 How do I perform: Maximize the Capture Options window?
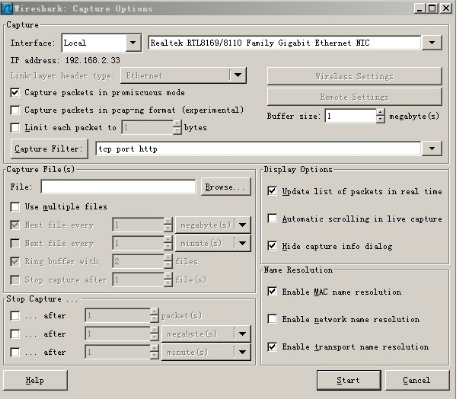[x=432, y=8]
